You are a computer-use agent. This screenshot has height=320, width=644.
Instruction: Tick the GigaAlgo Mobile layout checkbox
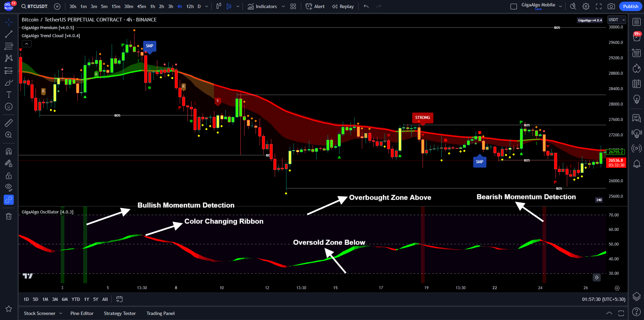[514, 6]
